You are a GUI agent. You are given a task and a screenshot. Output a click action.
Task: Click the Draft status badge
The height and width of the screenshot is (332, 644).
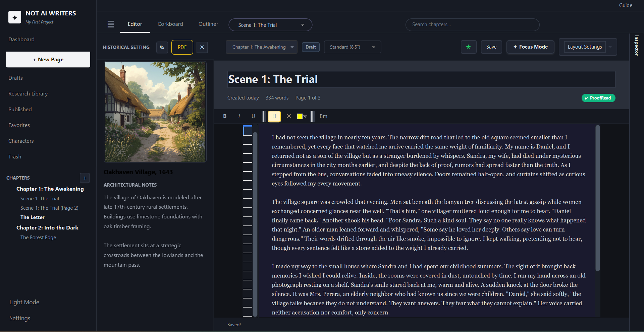click(x=311, y=47)
